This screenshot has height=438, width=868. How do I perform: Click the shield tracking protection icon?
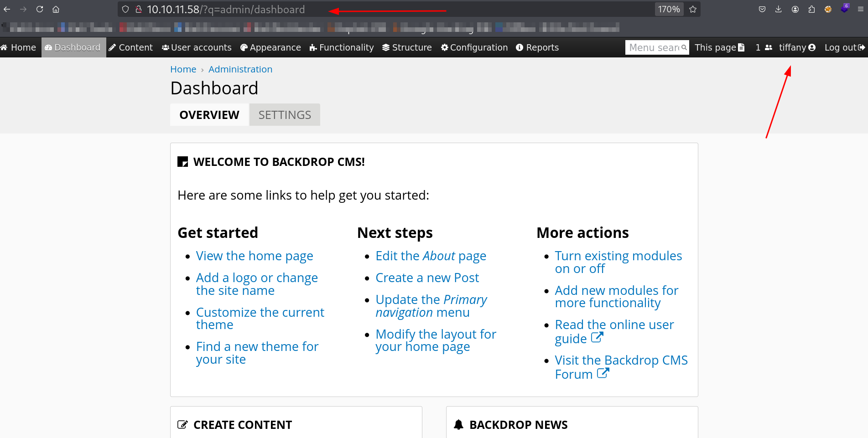125,9
